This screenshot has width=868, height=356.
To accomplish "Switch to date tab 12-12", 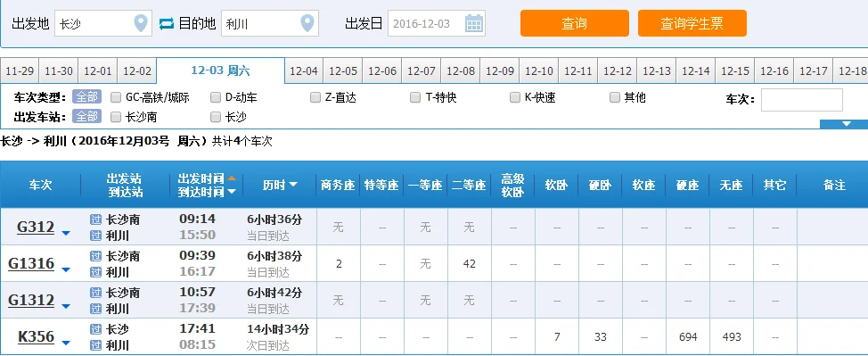I will click(x=618, y=71).
